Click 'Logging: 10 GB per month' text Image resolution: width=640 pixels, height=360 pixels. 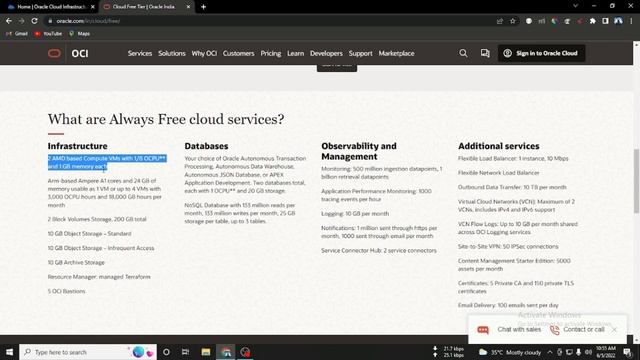[x=355, y=213]
